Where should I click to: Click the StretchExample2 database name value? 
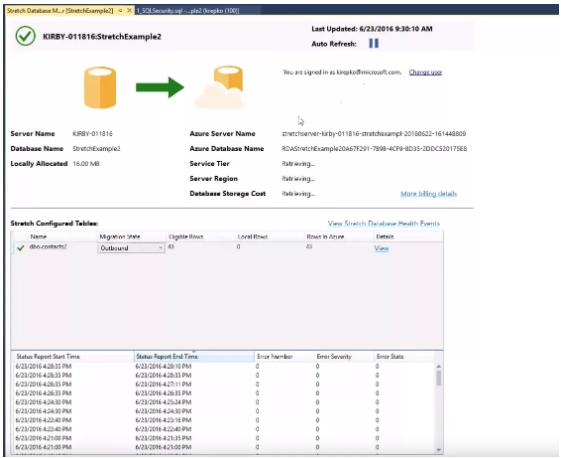pos(96,149)
